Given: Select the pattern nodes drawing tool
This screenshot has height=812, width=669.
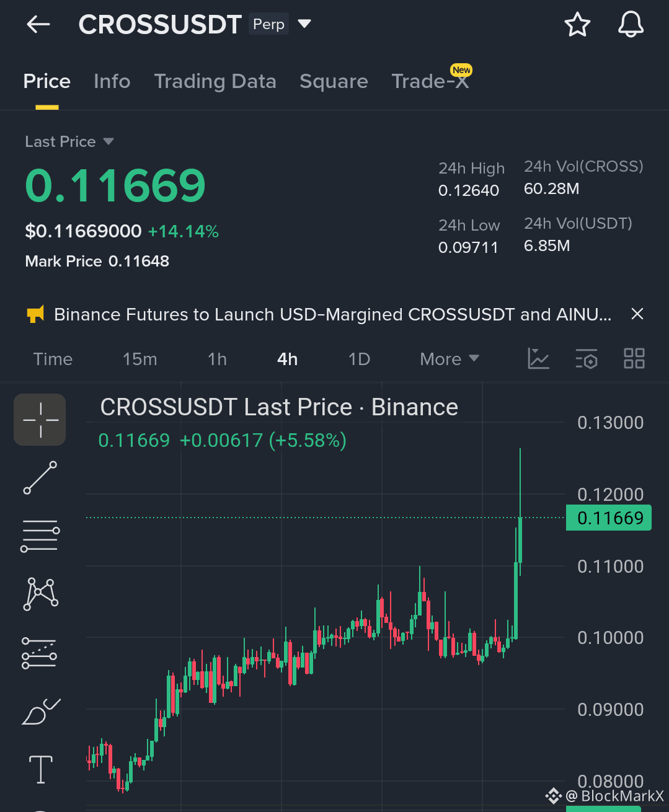Looking at the screenshot, I should 40,594.
